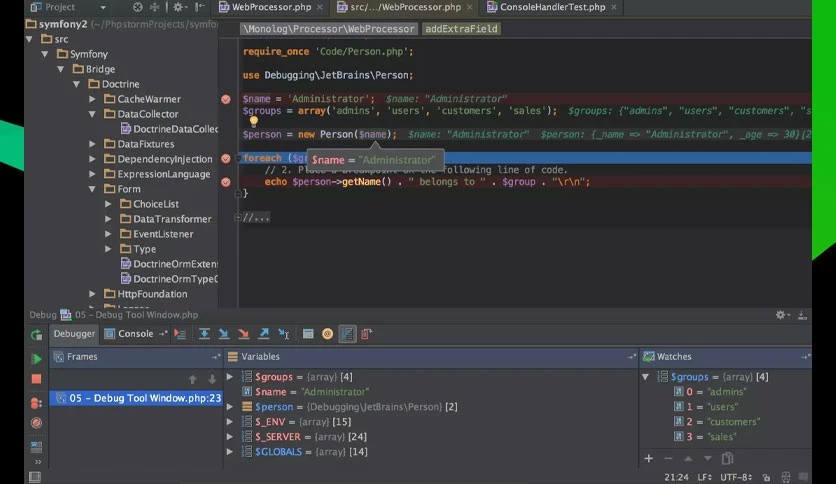Stop debugging with red square
Viewport: 836px width, 484px height.
pyautogui.click(x=36, y=379)
